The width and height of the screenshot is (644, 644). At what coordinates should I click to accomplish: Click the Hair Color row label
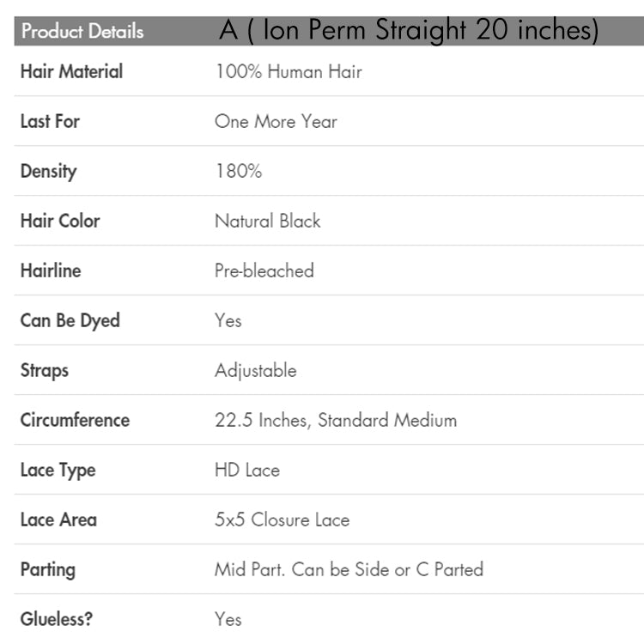click(60, 221)
